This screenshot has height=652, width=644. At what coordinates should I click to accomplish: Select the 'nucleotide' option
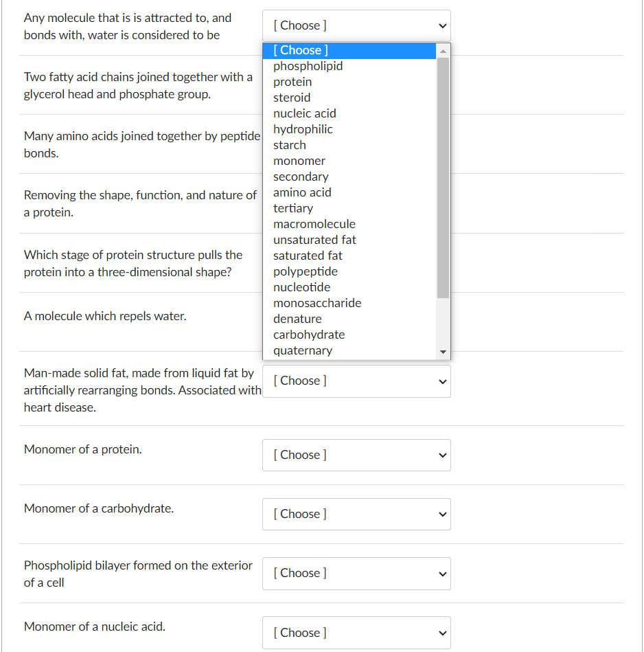point(349,287)
